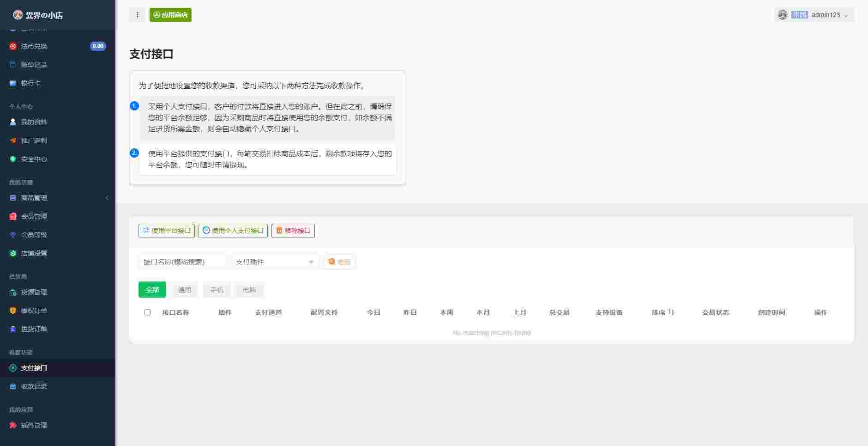Open the 支付插件 dropdown

click(x=275, y=262)
